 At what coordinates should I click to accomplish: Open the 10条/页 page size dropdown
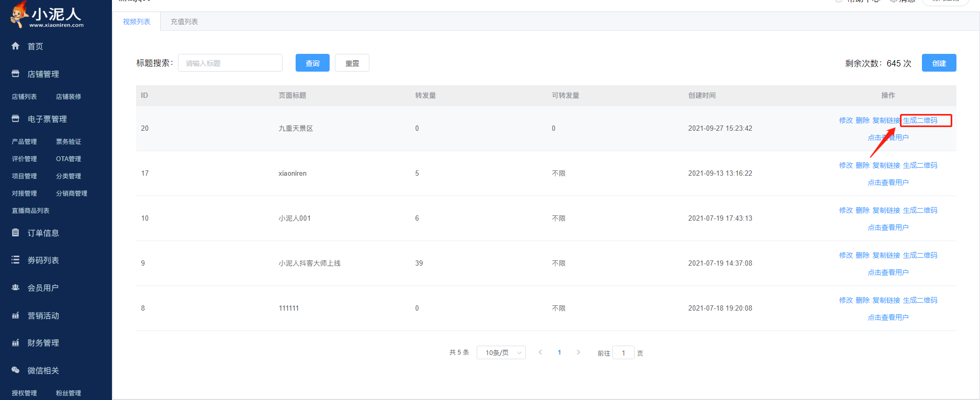(501, 353)
